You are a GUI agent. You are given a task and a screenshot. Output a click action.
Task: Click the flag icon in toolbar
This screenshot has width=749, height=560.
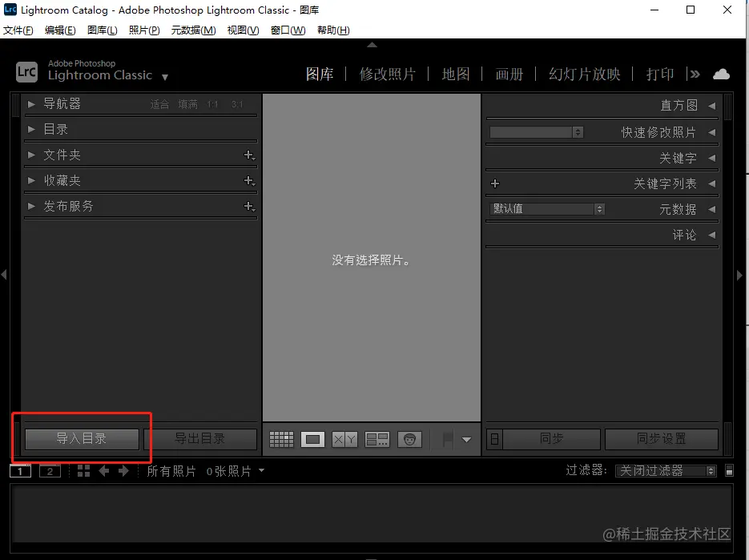coord(448,439)
